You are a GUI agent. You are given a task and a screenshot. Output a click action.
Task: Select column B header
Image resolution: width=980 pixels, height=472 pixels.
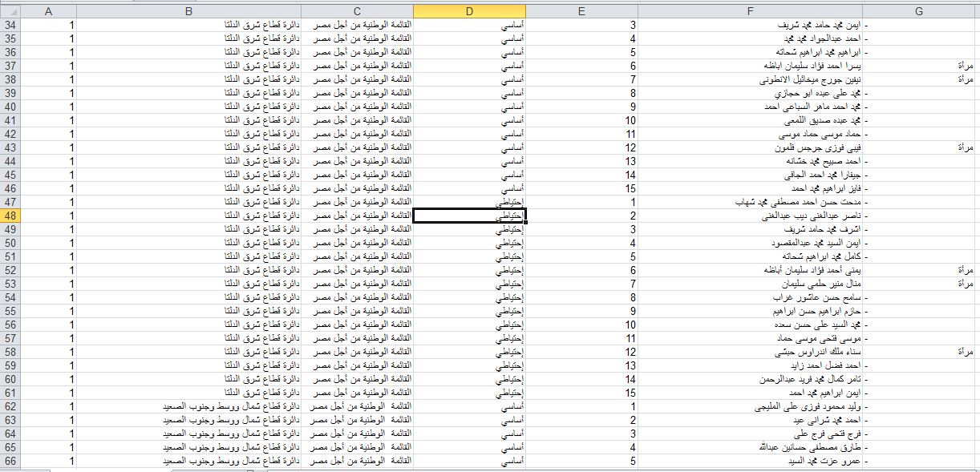pyautogui.click(x=188, y=11)
